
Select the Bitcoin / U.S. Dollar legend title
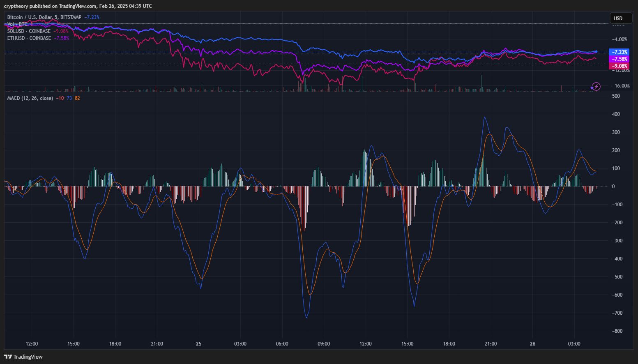point(44,17)
